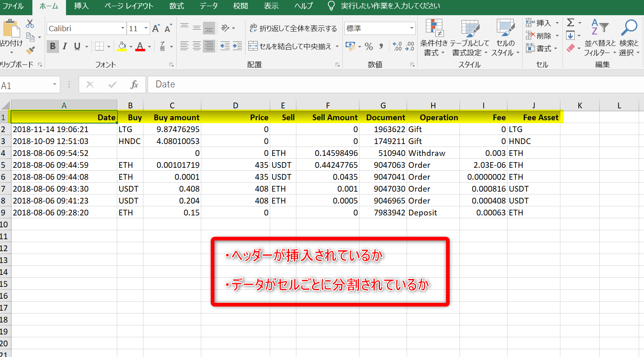This screenshot has width=644, height=357.
Task: Click セルを結合して中央揃え merge button
Action: 290,46
